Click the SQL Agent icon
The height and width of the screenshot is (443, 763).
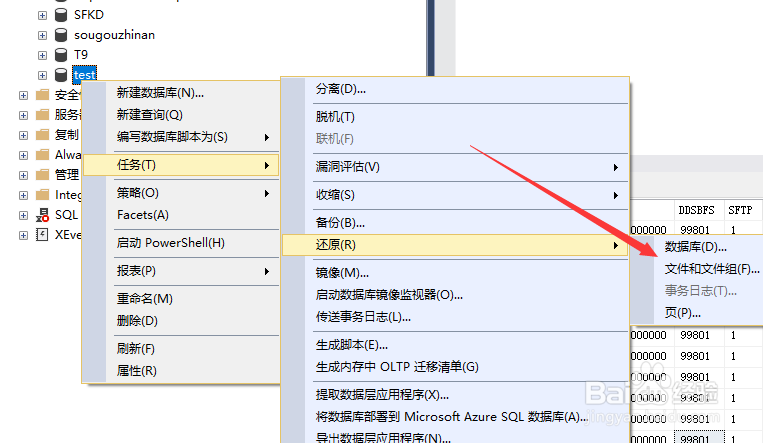(43, 215)
